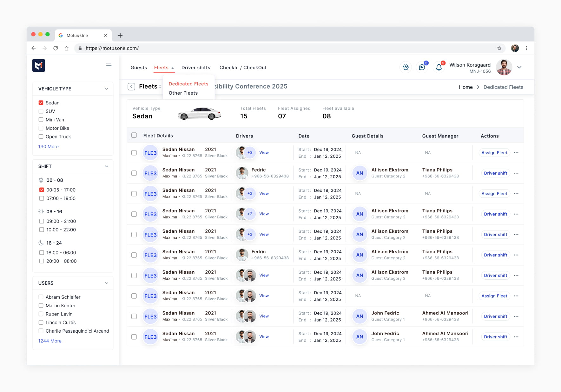Click Assign Fleet on the first row
The width and height of the screenshot is (561, 392).
coord(494,153)
